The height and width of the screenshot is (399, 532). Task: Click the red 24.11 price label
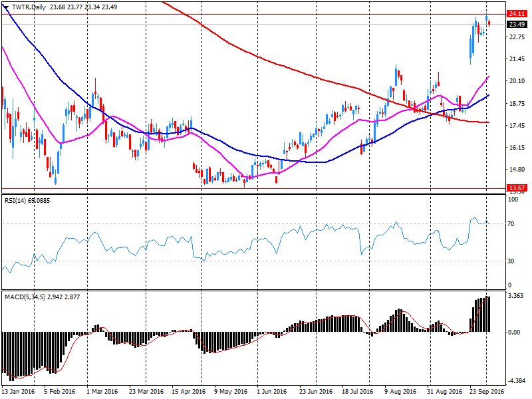click(517, 14)
